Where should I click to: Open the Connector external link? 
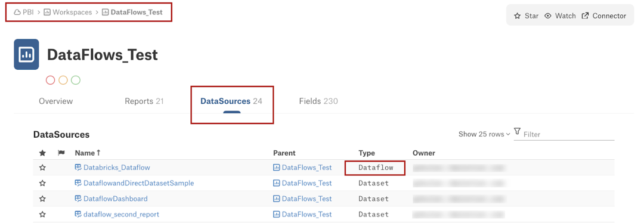point(603,16)
